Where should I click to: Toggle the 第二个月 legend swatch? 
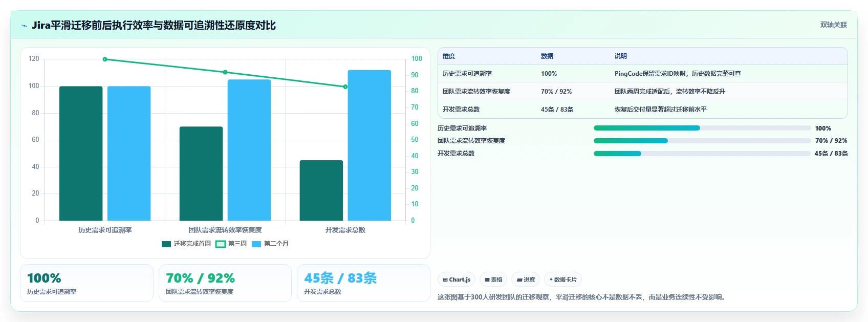256,244
